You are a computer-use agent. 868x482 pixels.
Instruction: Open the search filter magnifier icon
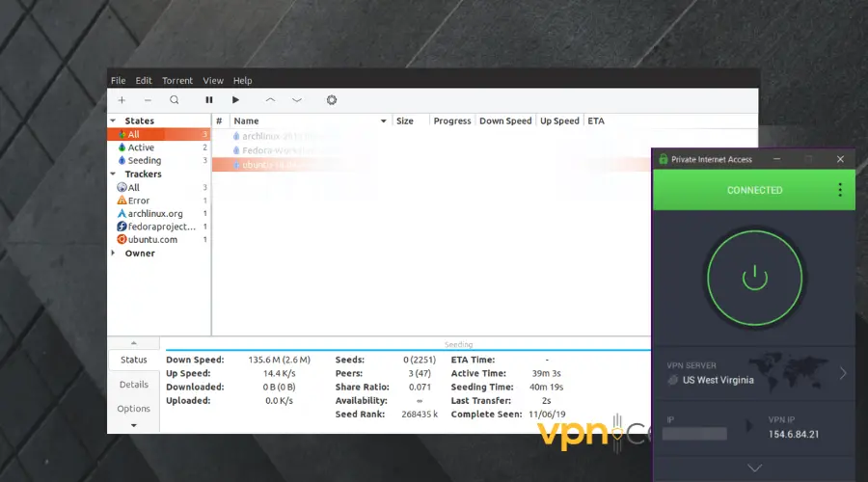[175, 100]
